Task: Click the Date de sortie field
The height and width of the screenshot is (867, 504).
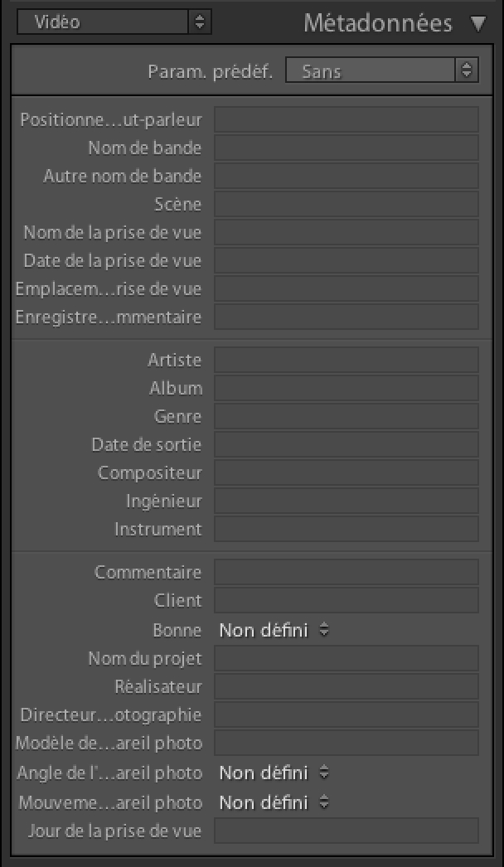Action: pyautogui.click(x=346, y=444)
